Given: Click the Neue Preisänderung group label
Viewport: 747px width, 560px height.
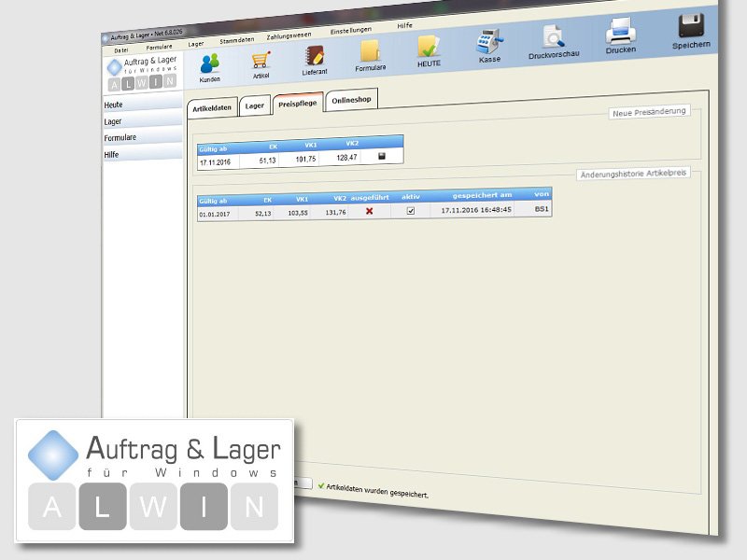Looking at the screenshot, I should tap(649, 112).
